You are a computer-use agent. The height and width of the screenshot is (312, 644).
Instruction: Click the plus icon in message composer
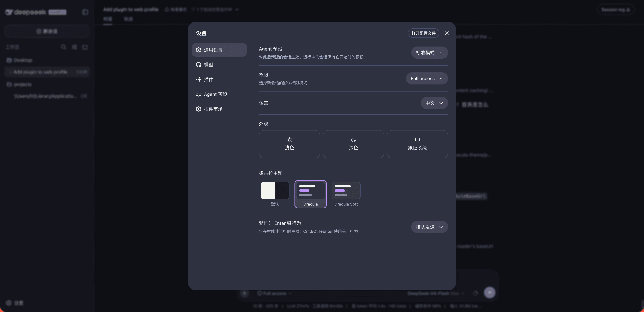point(245,293)
